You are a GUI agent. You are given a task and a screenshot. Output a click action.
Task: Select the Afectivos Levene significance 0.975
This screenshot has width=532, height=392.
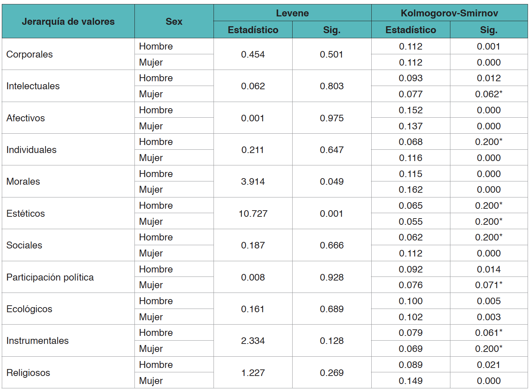coord(332,118)
